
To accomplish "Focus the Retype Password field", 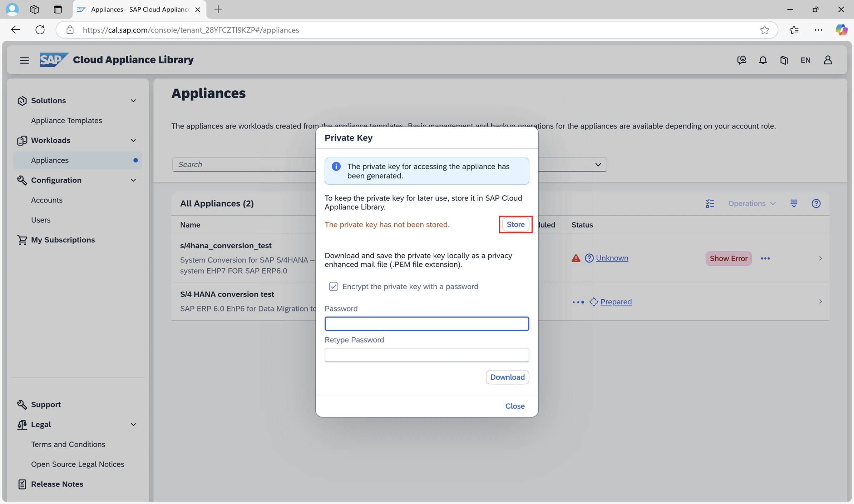I will point(427,355).
